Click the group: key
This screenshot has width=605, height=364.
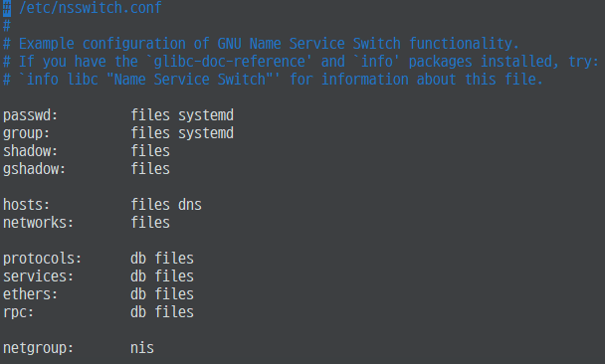click(26, 133)
